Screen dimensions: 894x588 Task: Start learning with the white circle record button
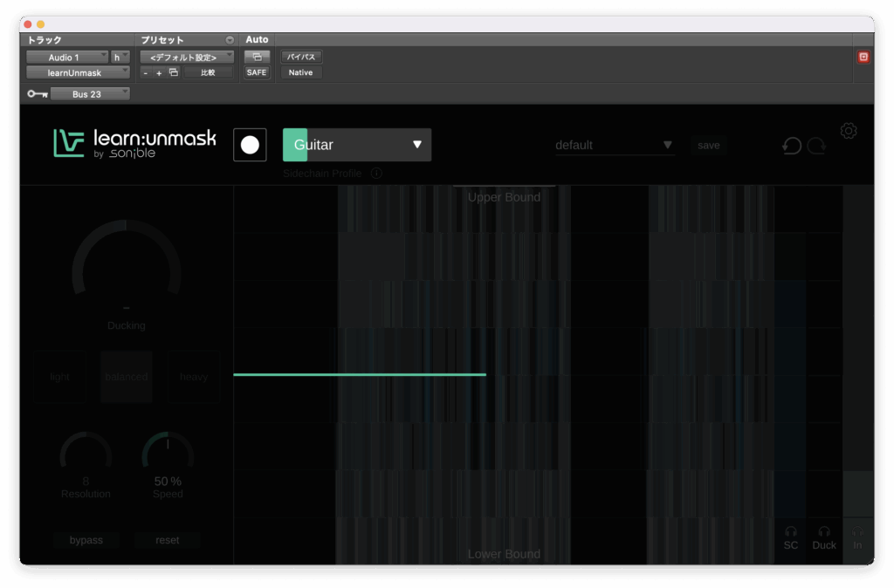click(250, 145)
